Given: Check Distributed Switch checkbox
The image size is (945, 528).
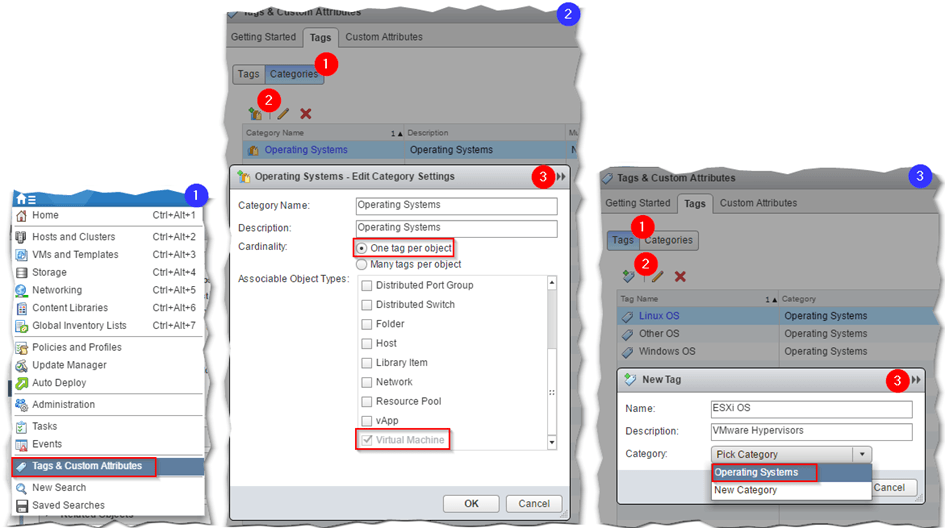Looking at the screenshot, I should point(366,305).
